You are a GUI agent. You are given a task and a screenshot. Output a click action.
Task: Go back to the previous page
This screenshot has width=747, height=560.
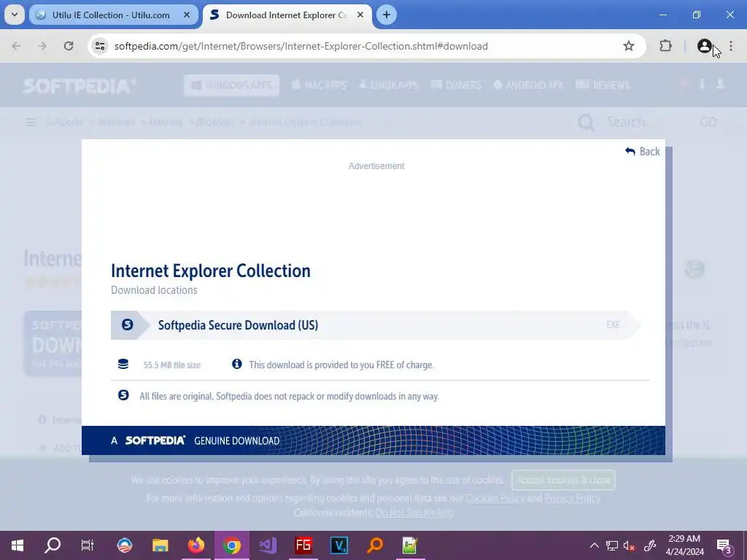16,46
